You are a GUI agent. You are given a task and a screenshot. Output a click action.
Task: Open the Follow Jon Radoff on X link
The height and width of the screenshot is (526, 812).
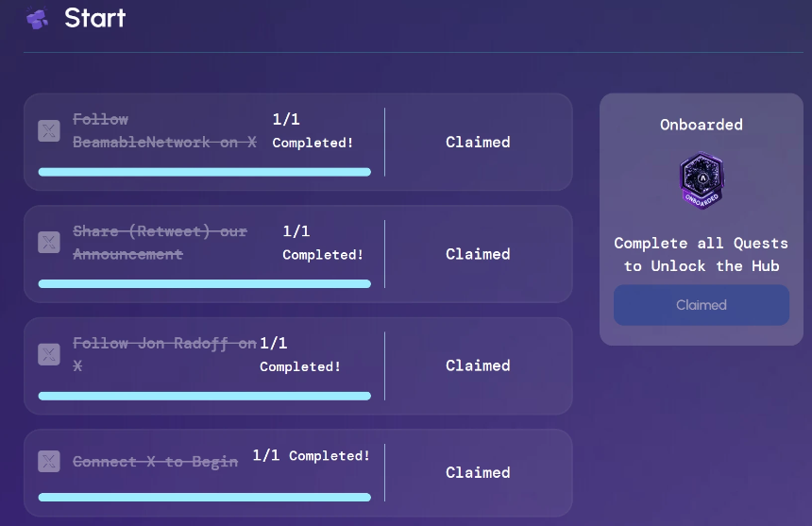163,344
